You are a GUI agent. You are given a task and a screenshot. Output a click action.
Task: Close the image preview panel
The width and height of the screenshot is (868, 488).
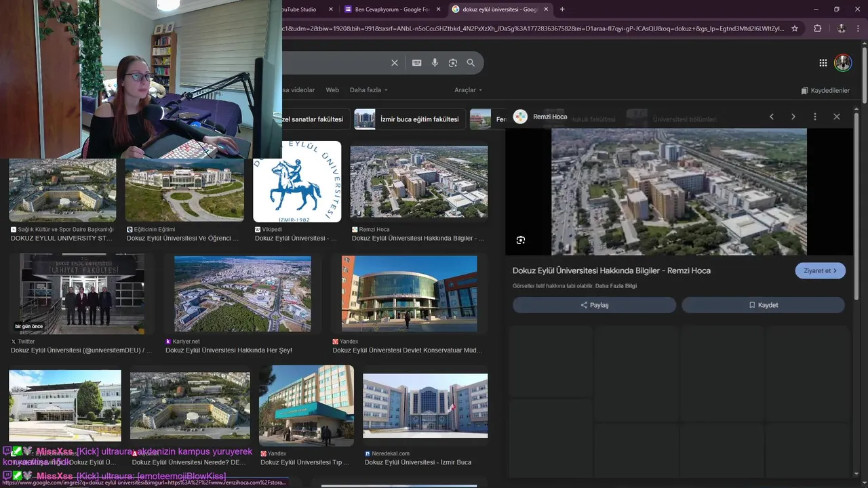[837, 117]
